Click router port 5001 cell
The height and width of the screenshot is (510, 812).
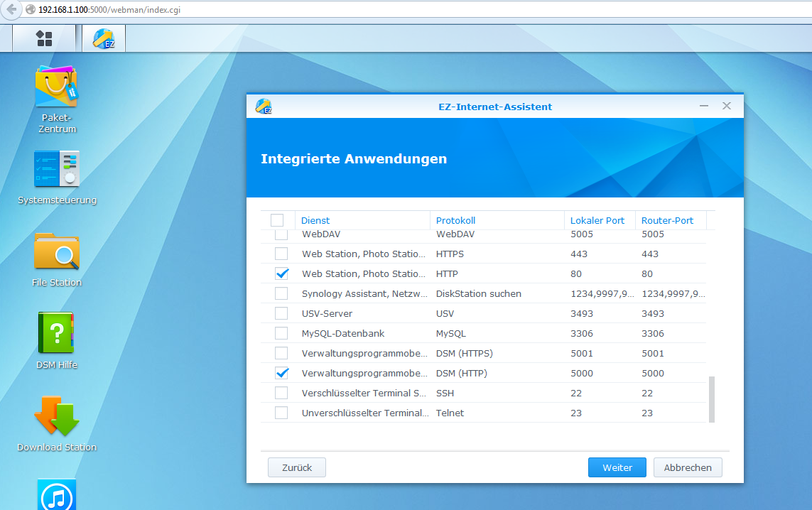[652, 353]
